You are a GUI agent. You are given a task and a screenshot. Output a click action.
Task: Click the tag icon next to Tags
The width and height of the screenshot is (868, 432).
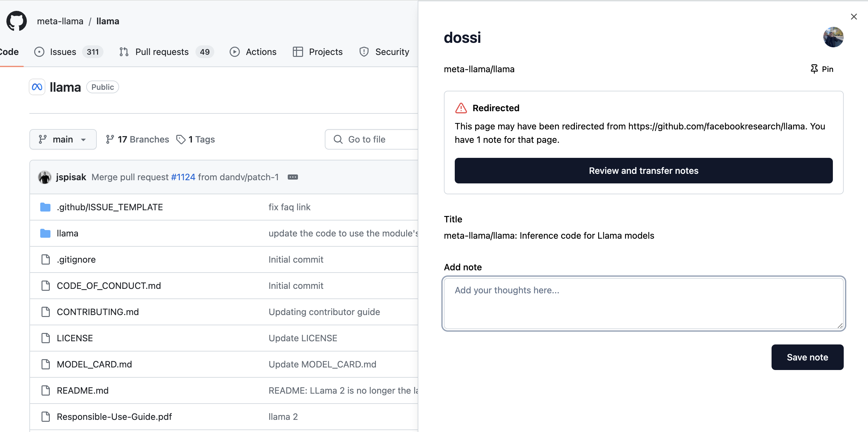[181, 139]
